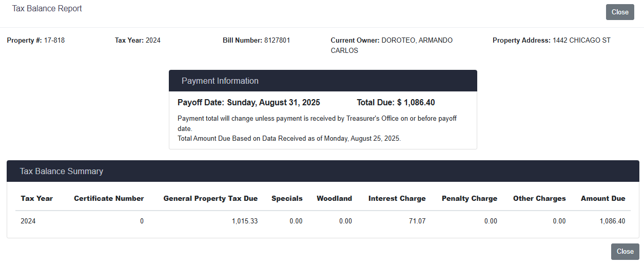
Task: Click the Payment Information panel header
Action: pyautogui.click(x=323, y=81)
